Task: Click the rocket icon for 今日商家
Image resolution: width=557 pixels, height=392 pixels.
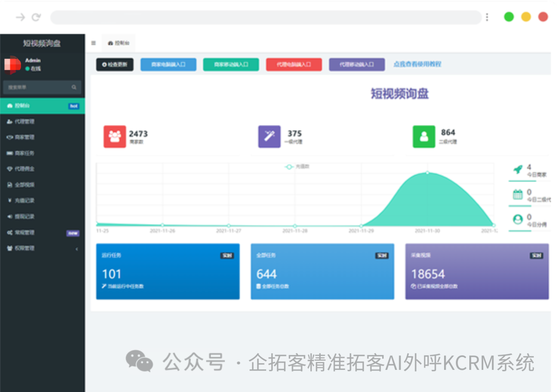Action: click(x=518, y=169)
